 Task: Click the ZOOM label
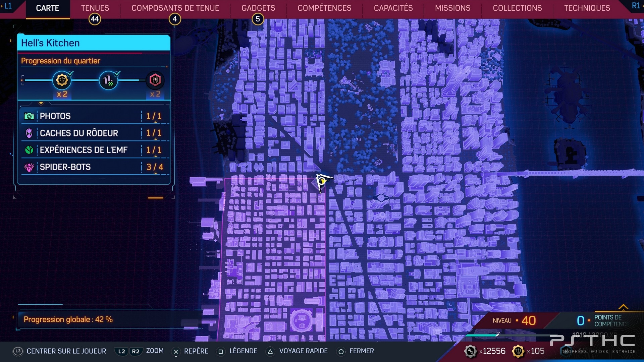tap(155, 351)
